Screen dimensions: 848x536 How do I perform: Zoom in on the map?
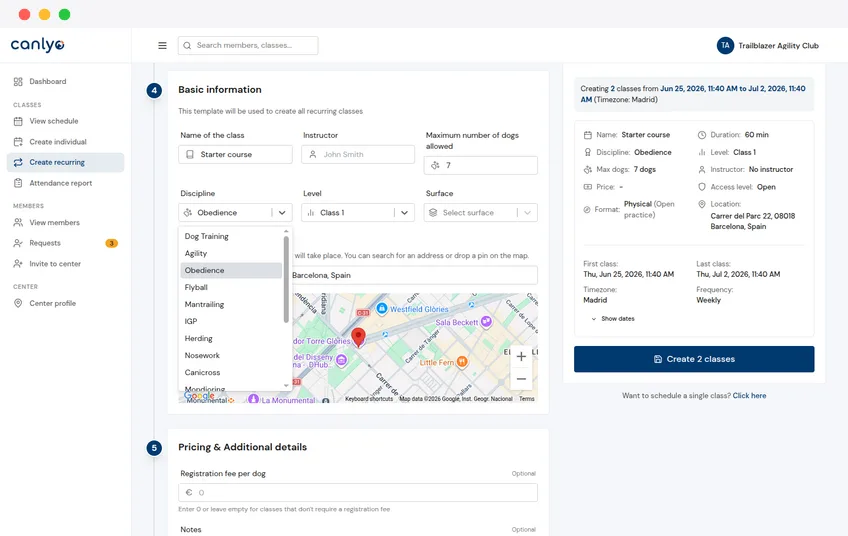coord(521,356)
